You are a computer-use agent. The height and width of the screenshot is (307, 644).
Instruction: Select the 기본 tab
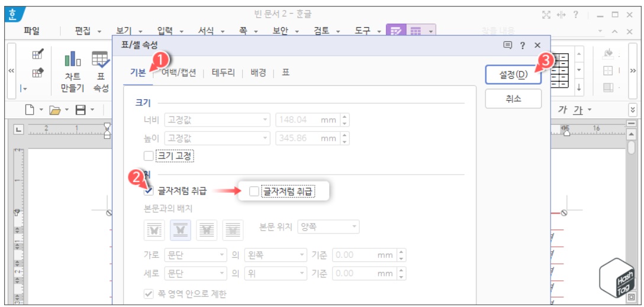point(137,73)
